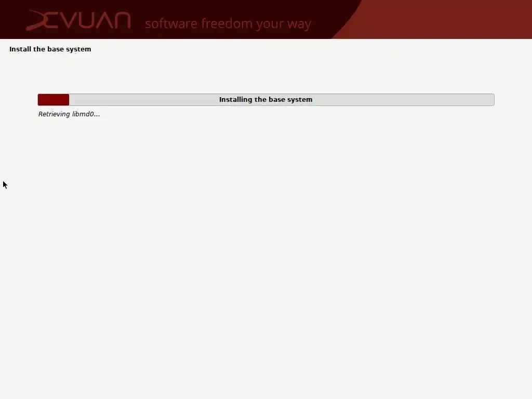
Task: Click the word "software" in the banner
Action: click(x=171, y=23)
